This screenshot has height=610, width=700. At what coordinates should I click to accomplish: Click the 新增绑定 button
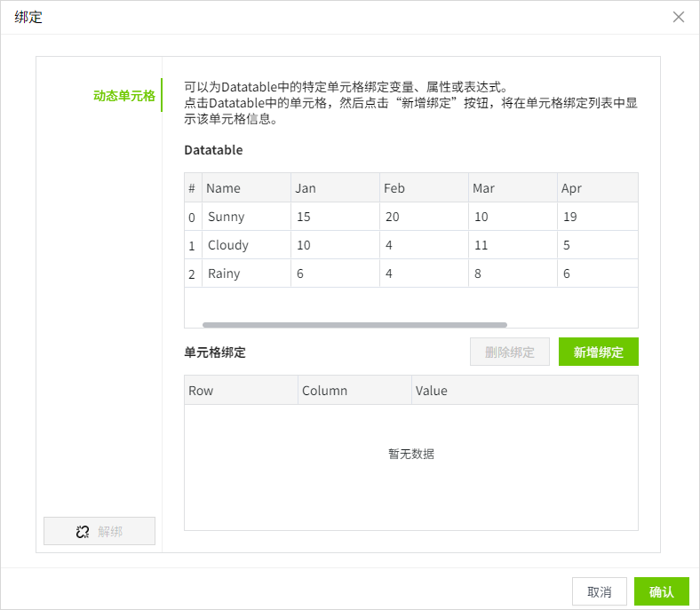(598, 353)
